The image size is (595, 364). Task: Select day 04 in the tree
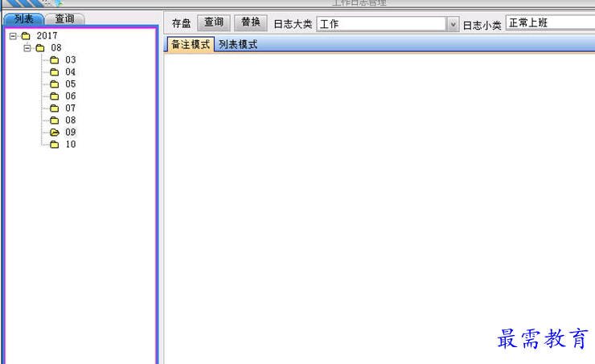point(71,72)
